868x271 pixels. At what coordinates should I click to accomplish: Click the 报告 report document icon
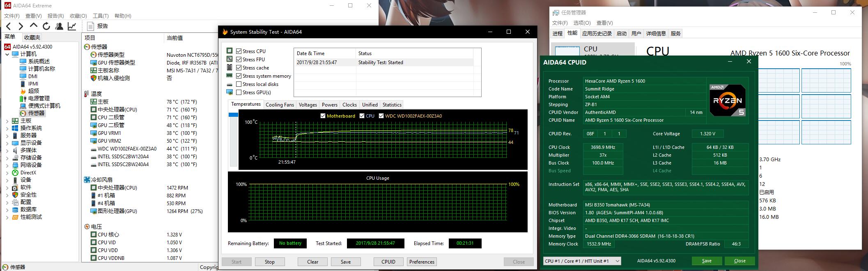point(91,26)
